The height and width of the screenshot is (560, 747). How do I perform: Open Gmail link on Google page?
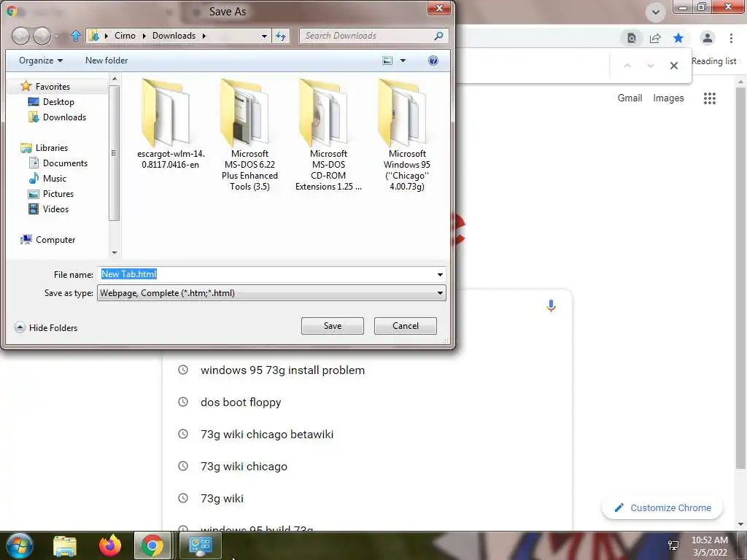tap(630, 98)
